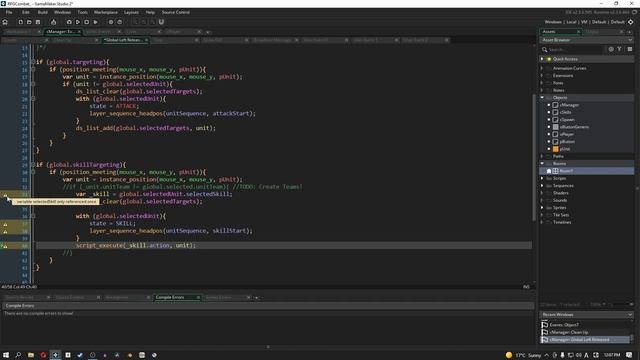Start the debugger from the toolbar
The height and width of the screenshot is (360, 640).
(x=69, y=22)
